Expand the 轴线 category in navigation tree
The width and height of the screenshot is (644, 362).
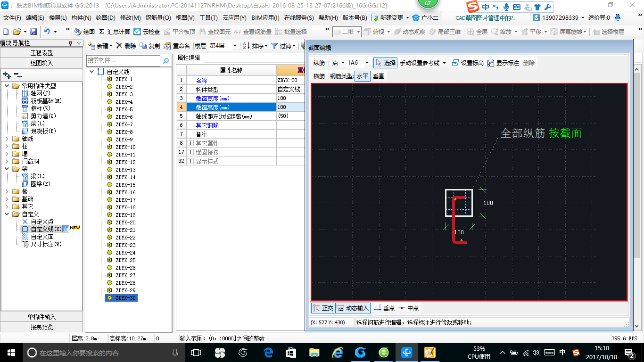pyautogui.click(x=7, y=139)
